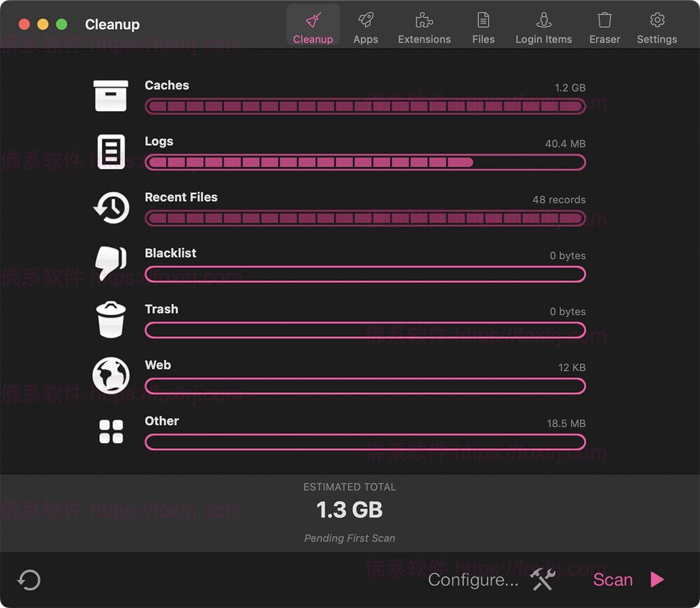Select the Web globe icon
Image resolution: width=700 pixels, height=608 pixels.
(111, 375)
